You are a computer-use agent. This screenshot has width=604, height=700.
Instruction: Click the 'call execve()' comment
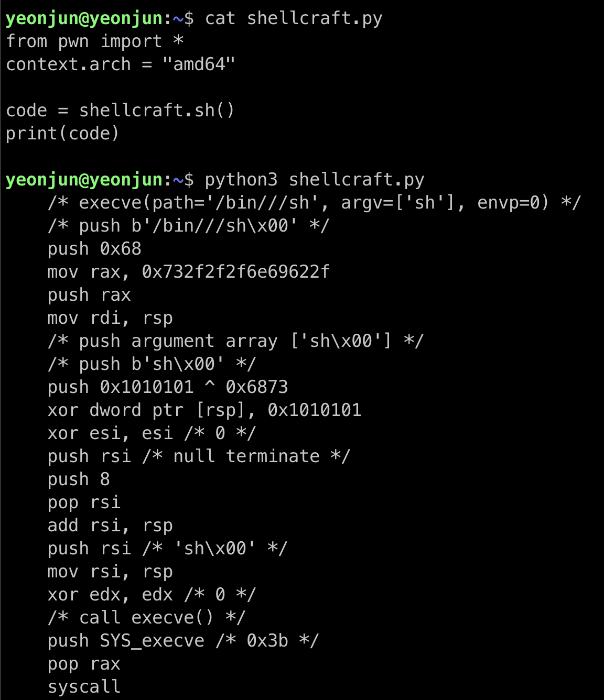click(147, 618)
